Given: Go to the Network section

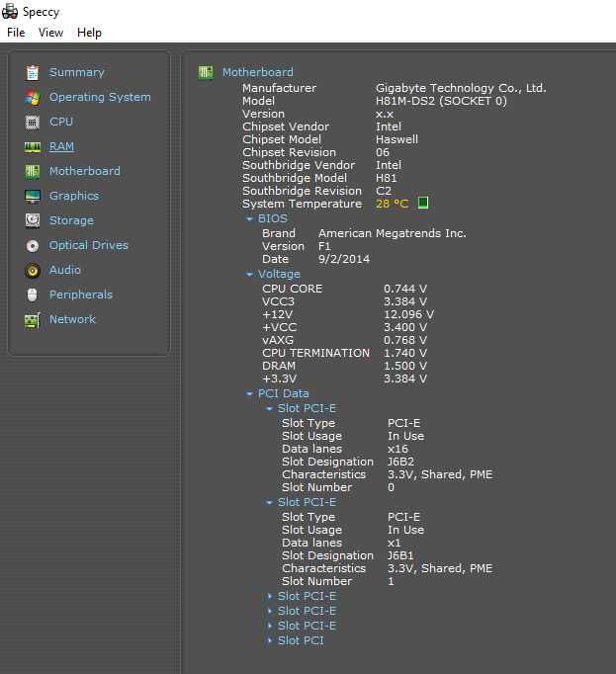Looking at the screenshot, I should click(x=72, y=319).
